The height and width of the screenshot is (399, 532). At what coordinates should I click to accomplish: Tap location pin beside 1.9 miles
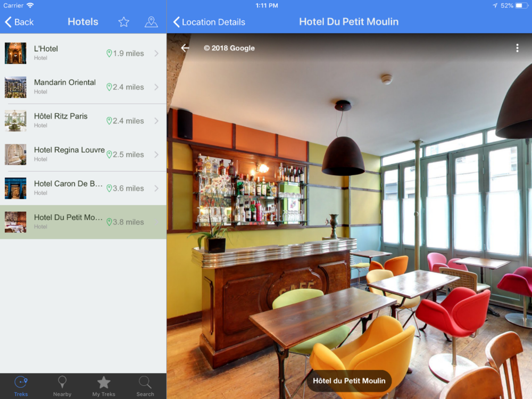coord(109,53)
